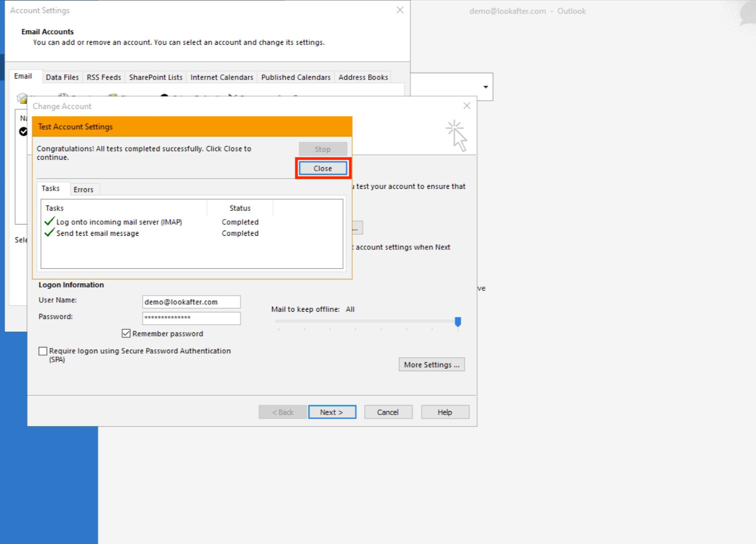Click the Close button in Test Account Settings
This screenshot has width=756, height=544.
point(323,168)
